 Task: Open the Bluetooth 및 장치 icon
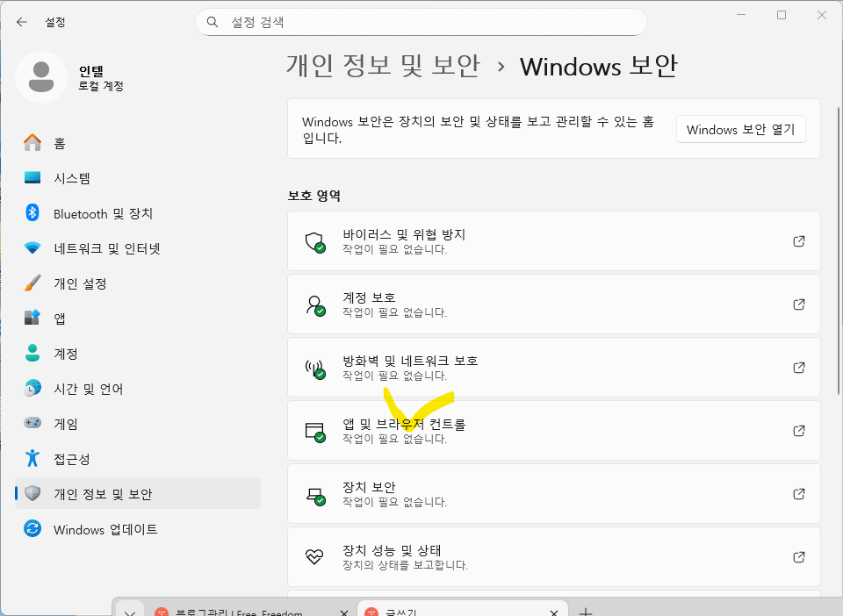pyautogui.click(x=32, y=212)
